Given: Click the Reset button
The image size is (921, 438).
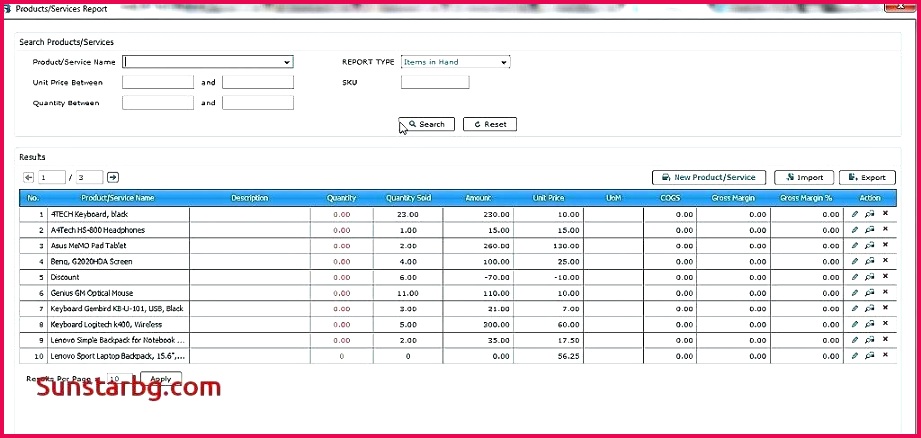Looking at the screenshot, I should pyautogui.click(x=490, y=124).
